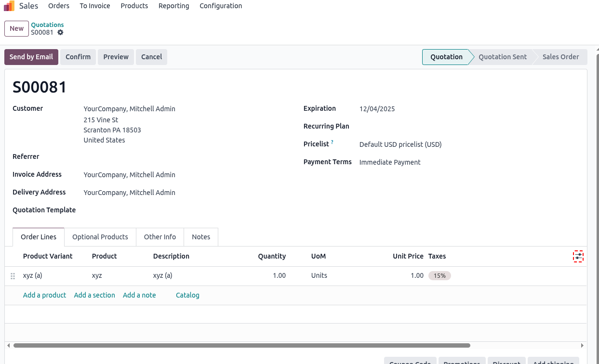This screenshot has width=599, height=364.
Task: Open the gear actions menu beside S00081
Action: click(60, 32)
